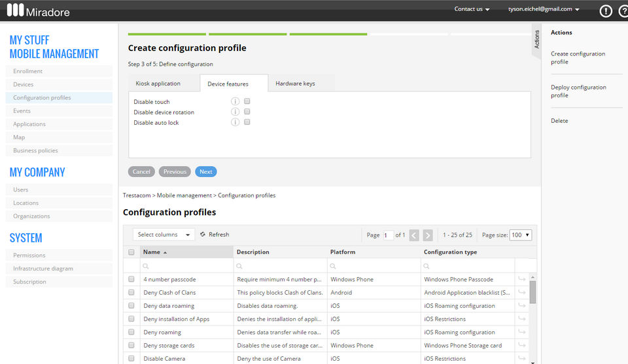628x364 pixels.
Task: Click the Name column sort arrow
Action: pos(165,252)
